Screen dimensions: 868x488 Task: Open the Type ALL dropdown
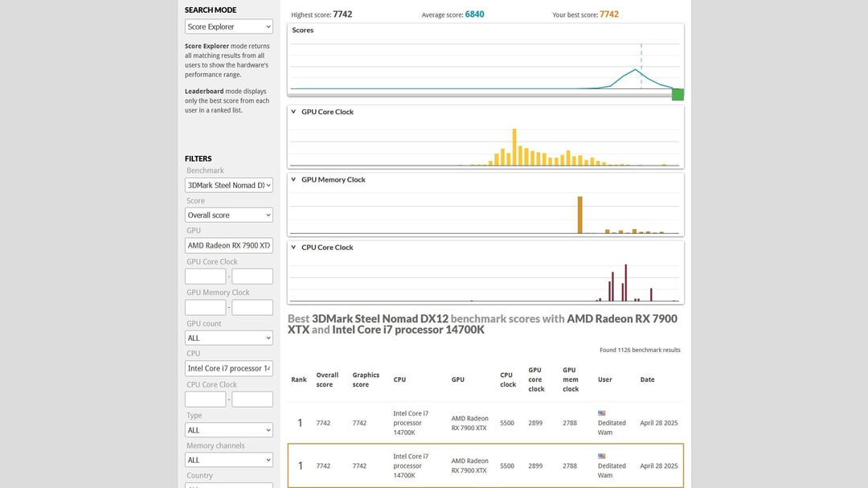[228, 430]
